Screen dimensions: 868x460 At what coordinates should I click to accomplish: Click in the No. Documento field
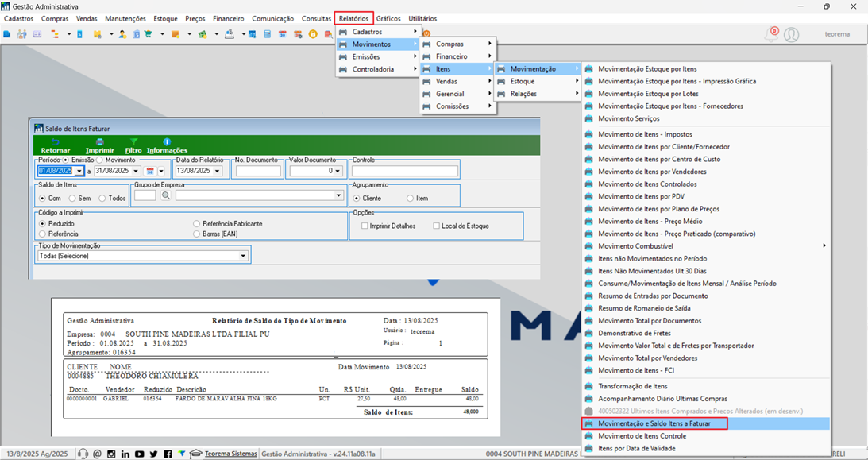click(x=259, y=171)
